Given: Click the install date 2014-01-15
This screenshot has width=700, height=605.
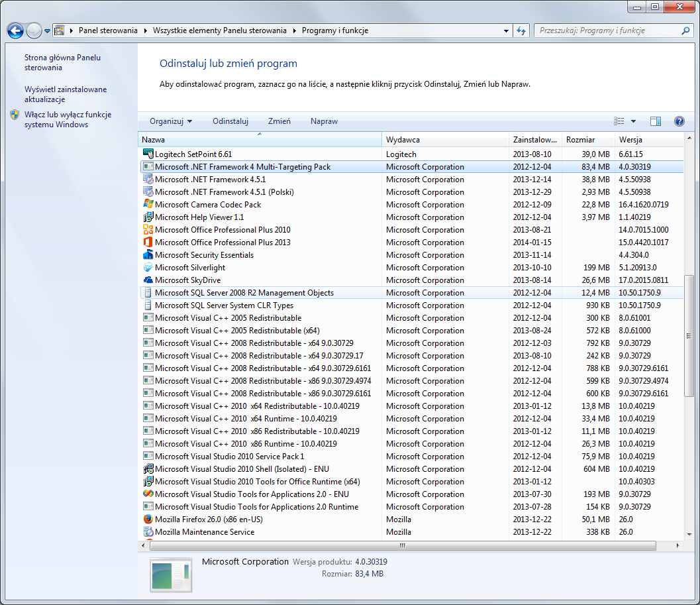Looking at the screenshot, I should [532, 242].
